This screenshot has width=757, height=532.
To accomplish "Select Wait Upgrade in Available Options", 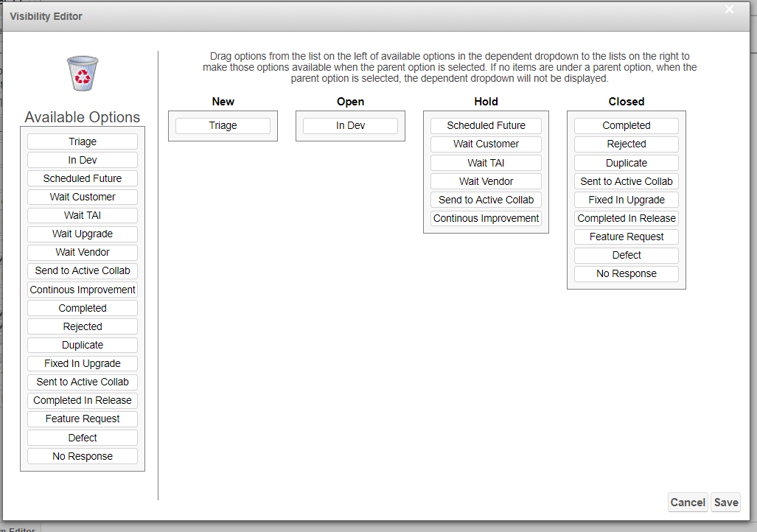I will [x=83, y=234].
